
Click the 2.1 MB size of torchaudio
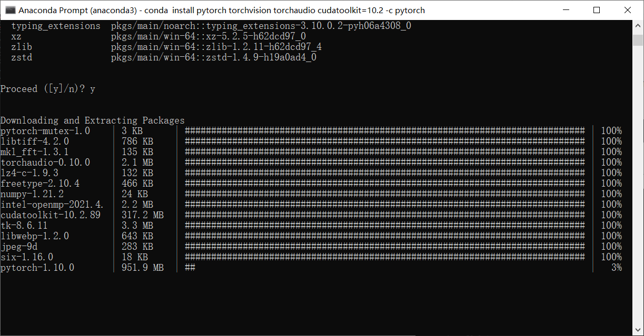137,162
